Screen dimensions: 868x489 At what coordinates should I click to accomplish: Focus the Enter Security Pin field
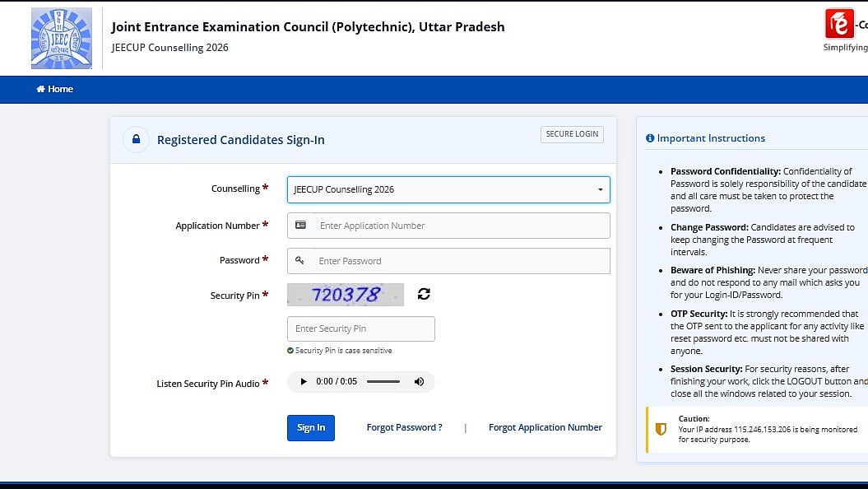point(361,329)
